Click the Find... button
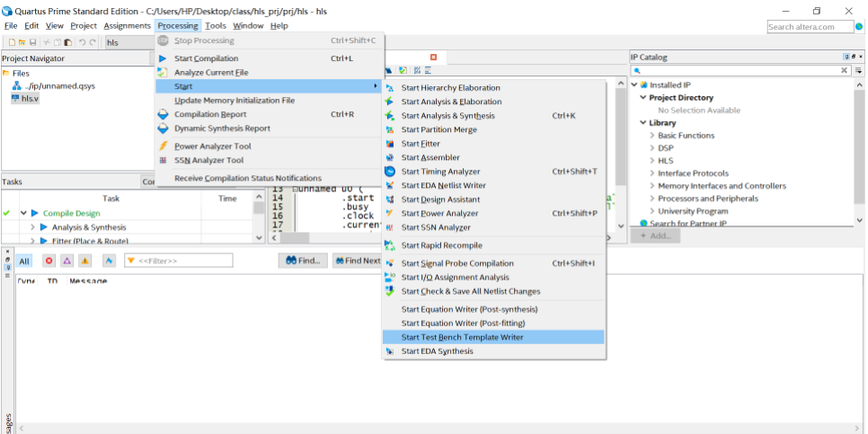 point(303,261)
